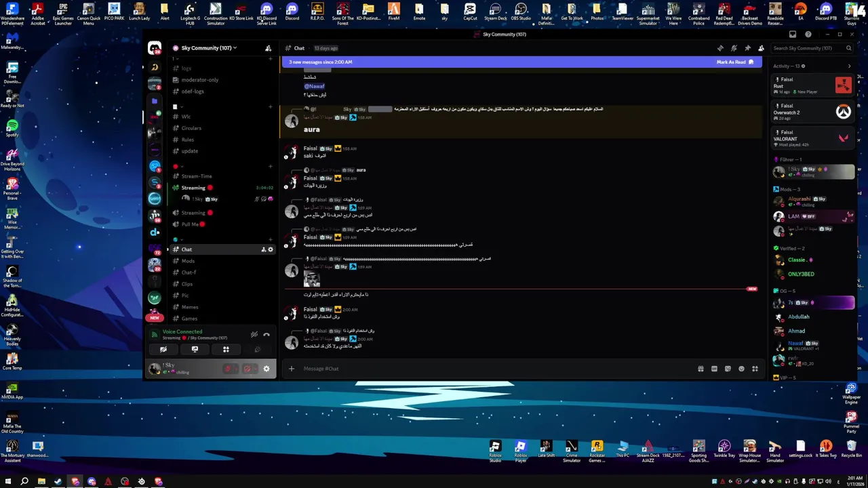
Task: Open the Windows Start menu
Action: [8, 482]
